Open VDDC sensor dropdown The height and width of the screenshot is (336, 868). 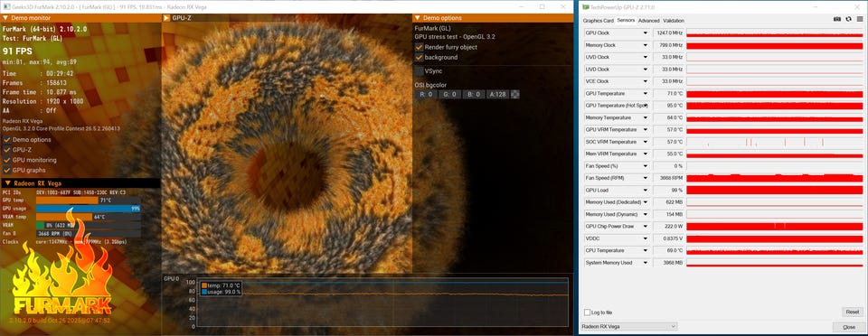point(645,238)
